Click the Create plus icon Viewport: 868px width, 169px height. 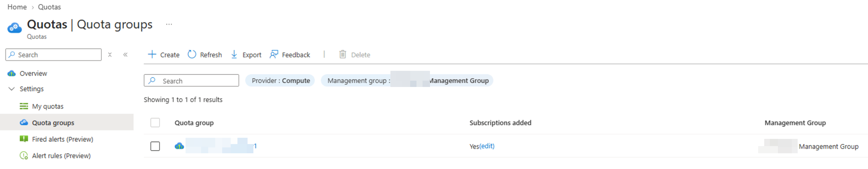pos(152,54)
